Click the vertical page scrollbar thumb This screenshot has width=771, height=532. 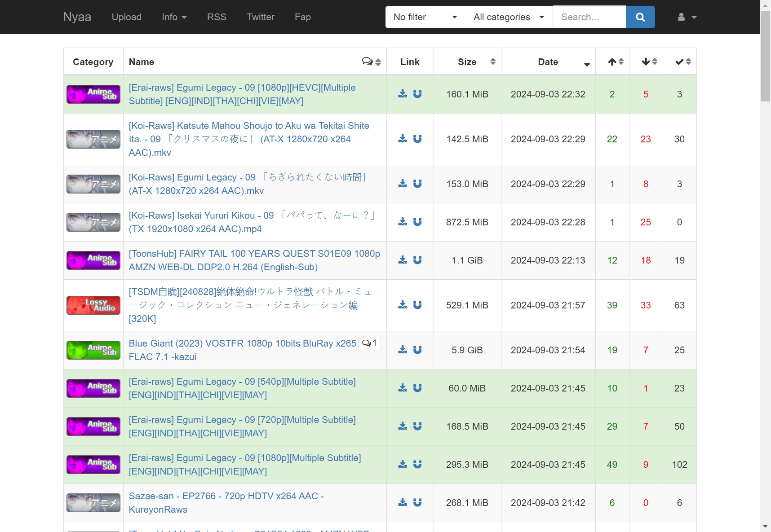point(765,56)
